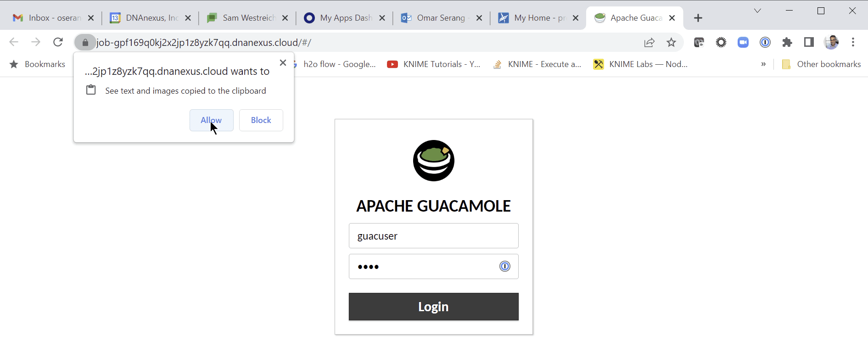
Task: Share this page icon
Action: point(649,43)
